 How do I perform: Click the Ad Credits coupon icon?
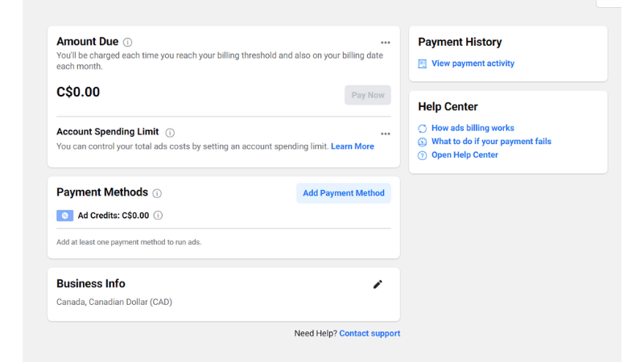pyautogui.click(x=65, y=216)
